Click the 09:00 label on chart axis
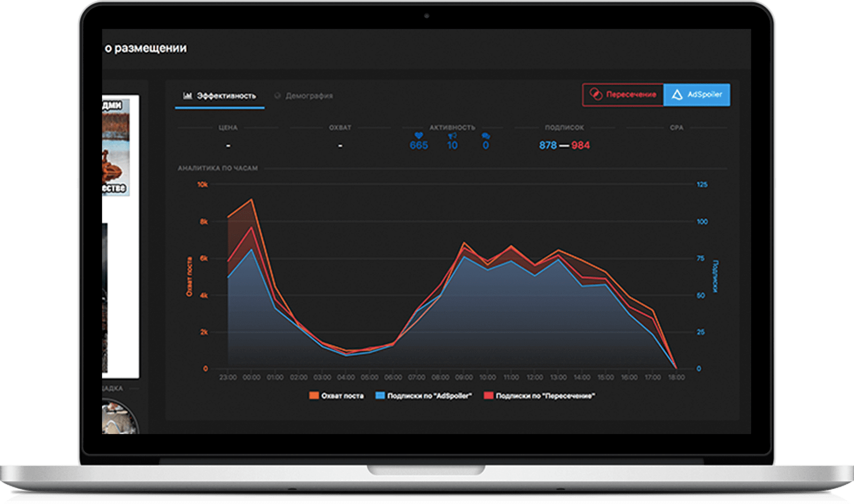 [464, 377]
